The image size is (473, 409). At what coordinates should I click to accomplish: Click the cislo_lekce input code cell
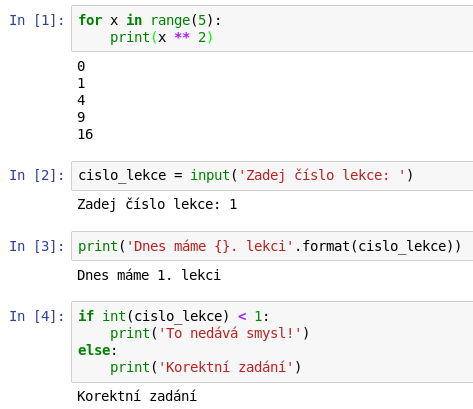[272, 176]
